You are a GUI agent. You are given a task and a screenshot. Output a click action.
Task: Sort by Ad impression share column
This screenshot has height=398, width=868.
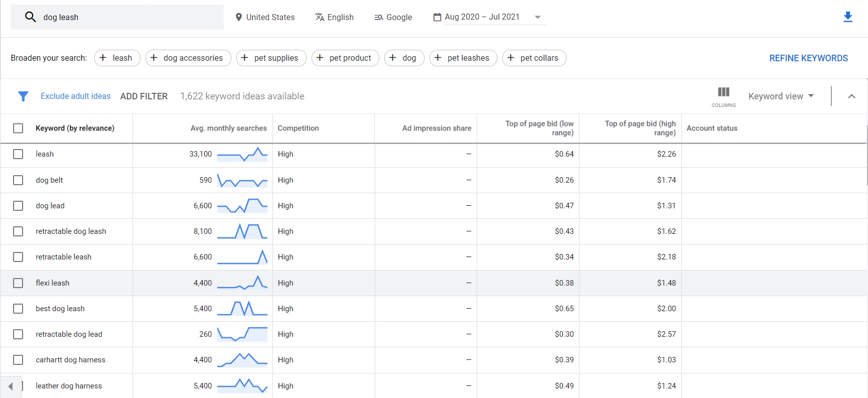tap(437, 128)
